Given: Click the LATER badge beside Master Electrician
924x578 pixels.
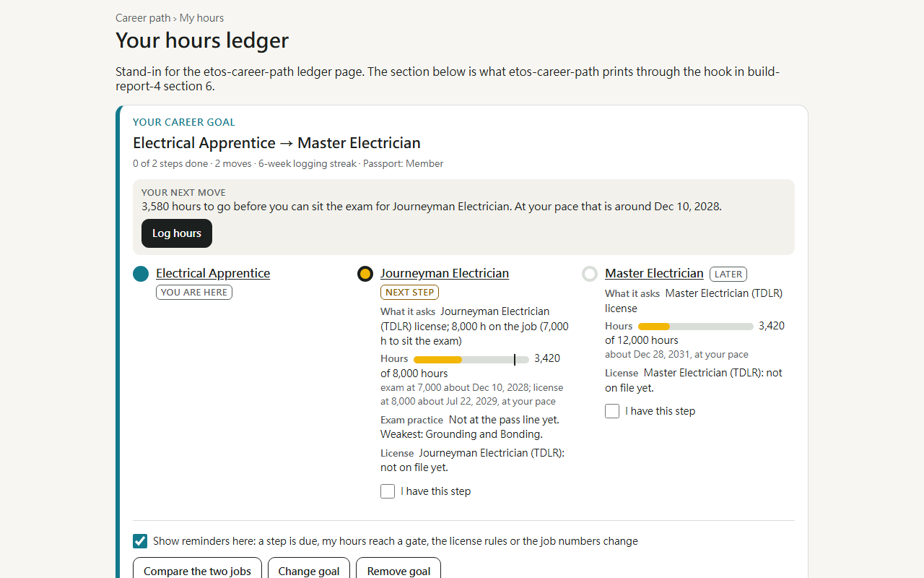Looking at the screenshot, I should 728,274.
